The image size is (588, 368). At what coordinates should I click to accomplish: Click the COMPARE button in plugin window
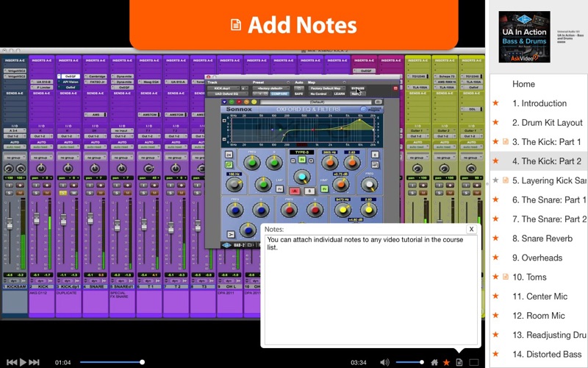point(279,93)
